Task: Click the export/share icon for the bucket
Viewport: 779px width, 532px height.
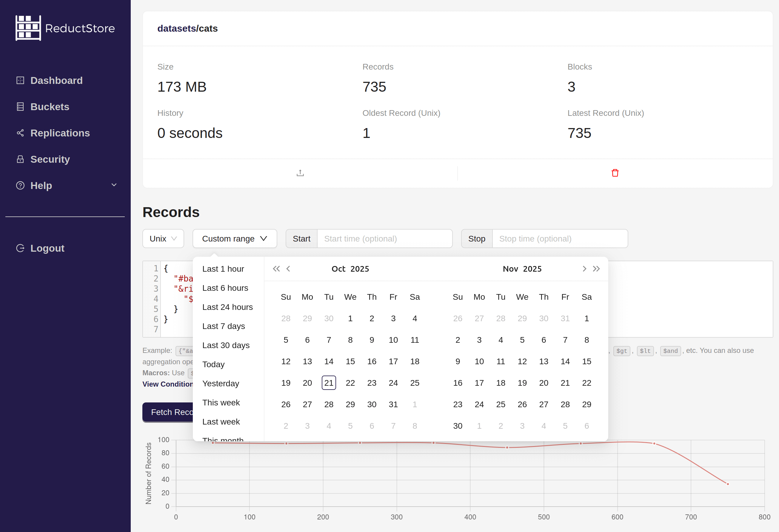Action: click(300, 173)
